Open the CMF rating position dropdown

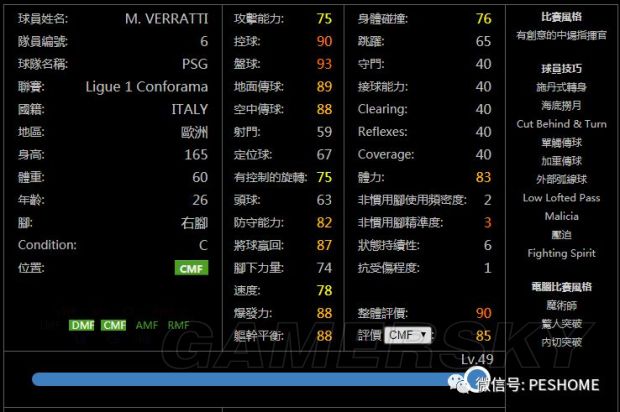[408, 335]
